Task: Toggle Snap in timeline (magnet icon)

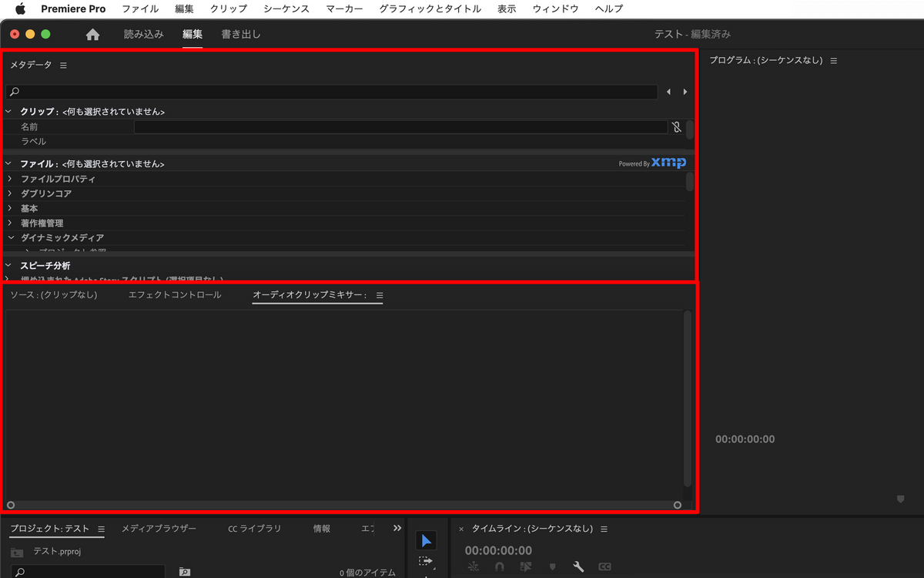Action: 499,566
